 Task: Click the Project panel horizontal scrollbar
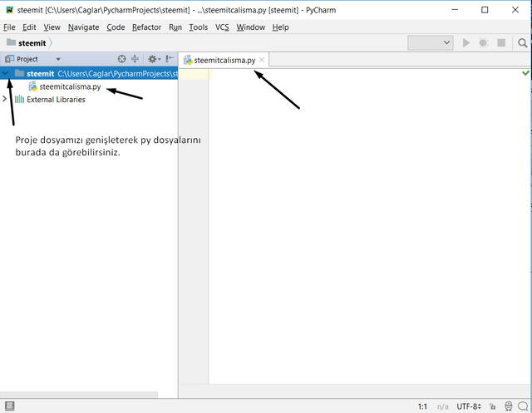(x=79, y=395)
